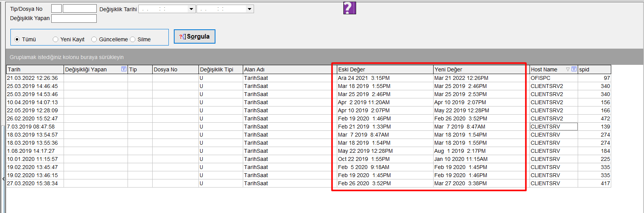
Task: Click Yeni Değer cell 'Mar 27 2020 3:38PM'
Action: click(481, 183)
